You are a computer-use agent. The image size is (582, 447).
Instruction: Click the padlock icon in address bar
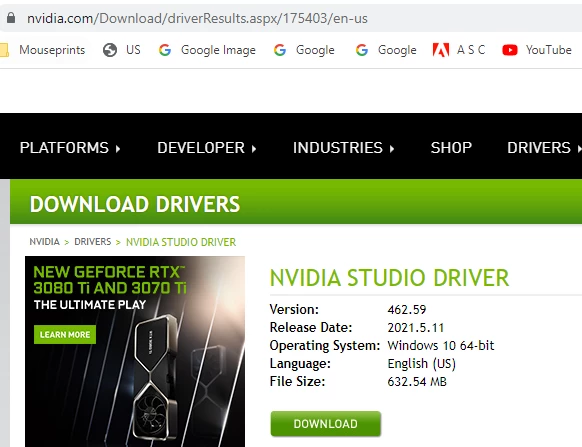(x=11, y=17)
